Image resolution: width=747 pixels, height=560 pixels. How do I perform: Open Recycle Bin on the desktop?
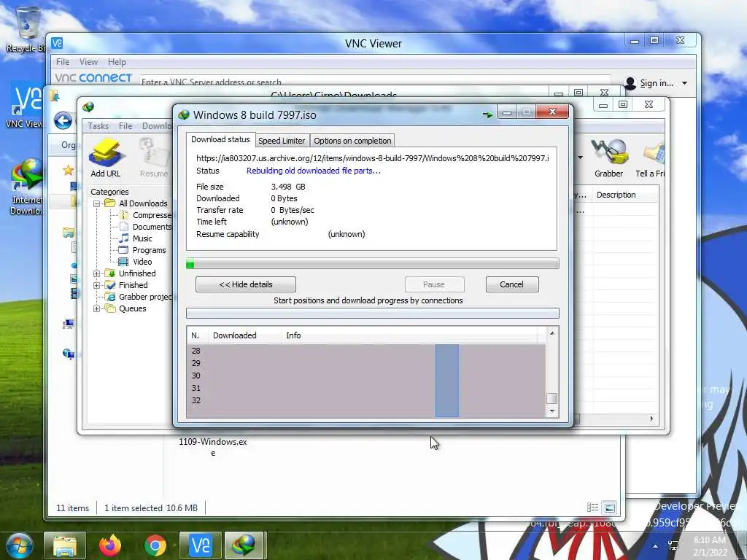coord(27,28)
